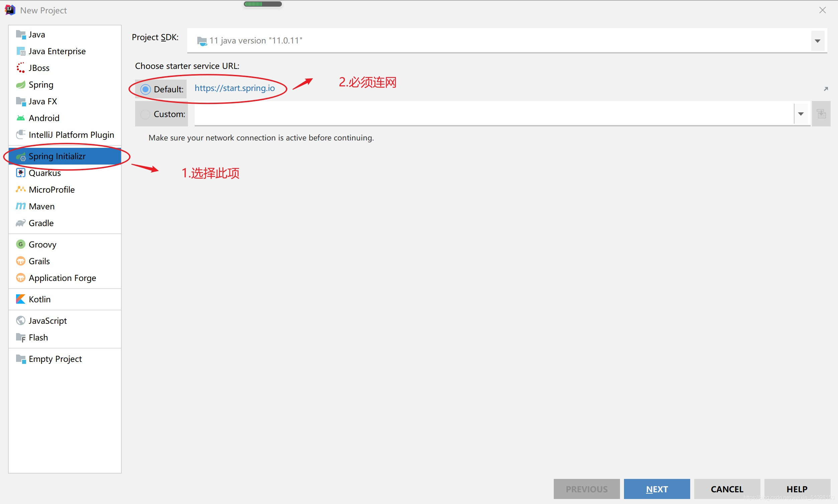Select the Quarkus icon
The image size is (838, 504).
coord(21,173)
